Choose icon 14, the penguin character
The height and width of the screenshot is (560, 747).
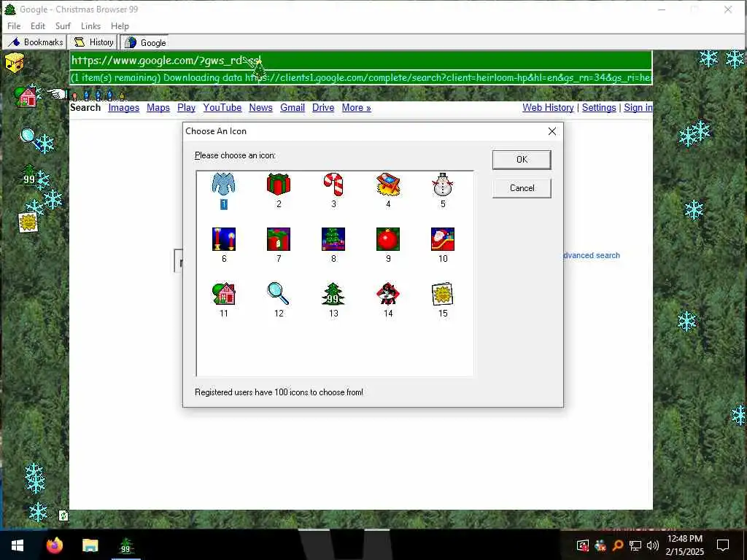(x=388, y=294)
